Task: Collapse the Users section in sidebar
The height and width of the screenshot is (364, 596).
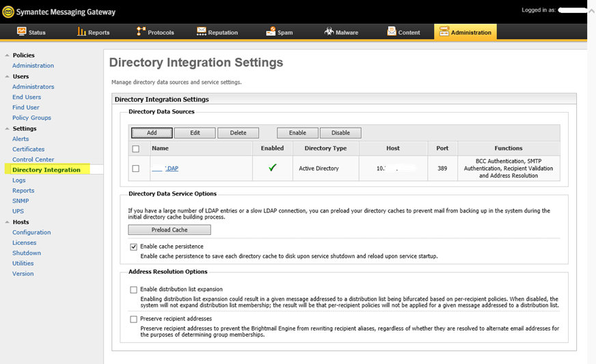Action: tap(7, 76)
